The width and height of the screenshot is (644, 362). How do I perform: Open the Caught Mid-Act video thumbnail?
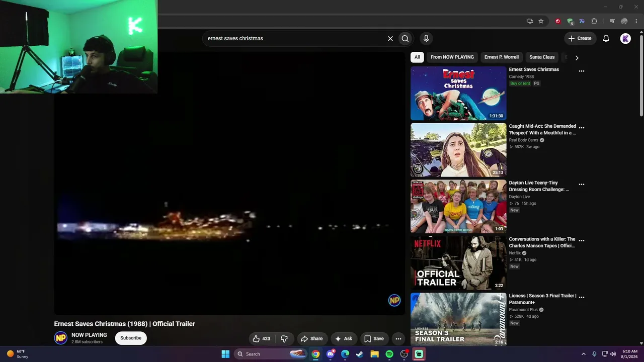tap(458, 150)
